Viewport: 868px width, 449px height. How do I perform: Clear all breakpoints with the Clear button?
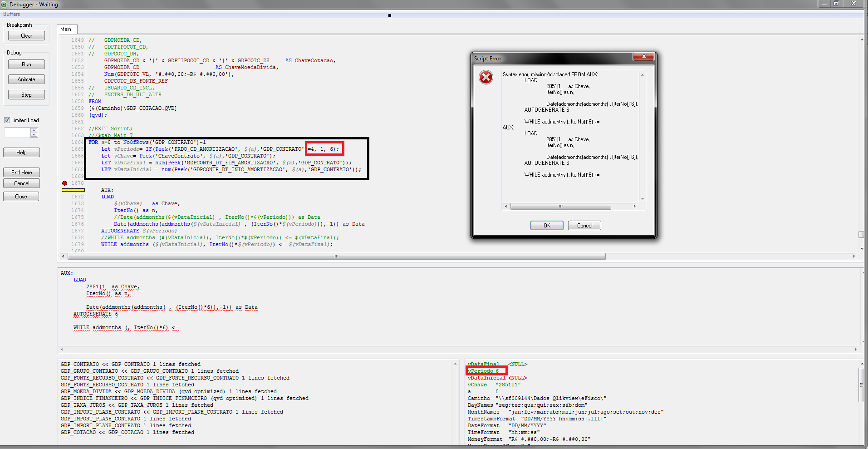tap(26, 36)
